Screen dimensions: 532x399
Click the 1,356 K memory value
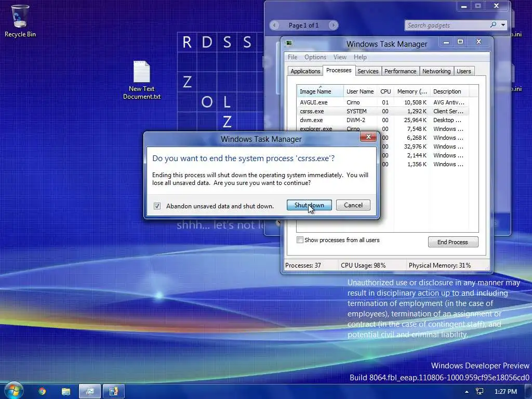(417, 164)
